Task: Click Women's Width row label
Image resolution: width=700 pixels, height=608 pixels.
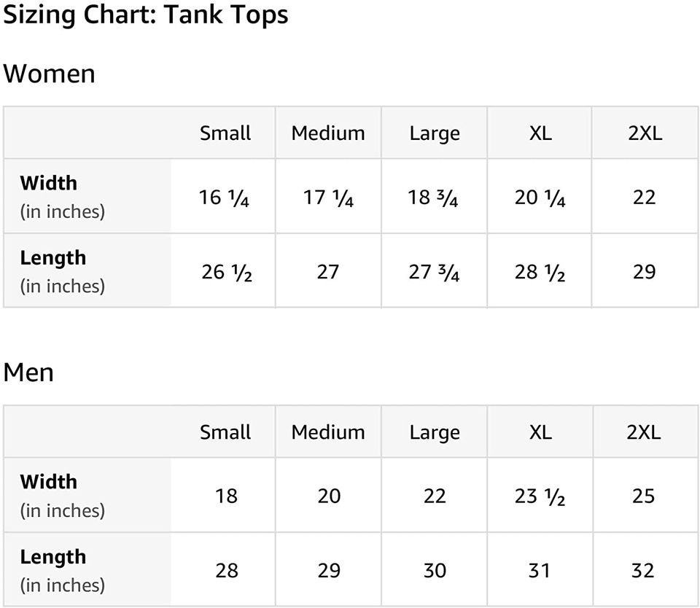Action: point(48,183)
